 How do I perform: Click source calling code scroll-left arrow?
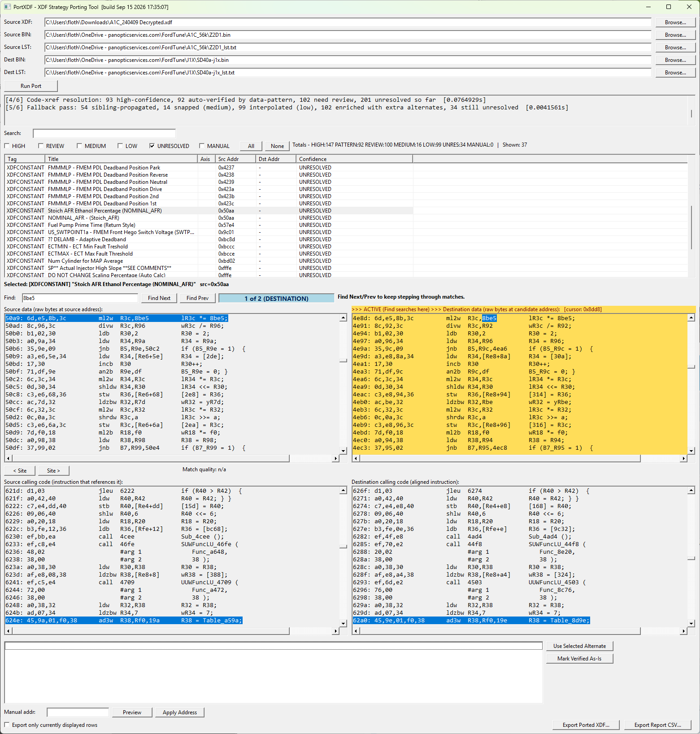click(8, 631)
